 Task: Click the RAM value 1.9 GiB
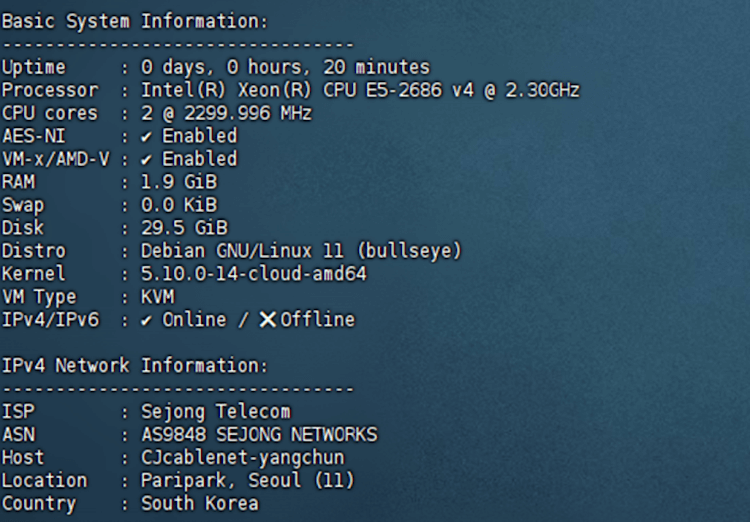[x=179, y=182]
